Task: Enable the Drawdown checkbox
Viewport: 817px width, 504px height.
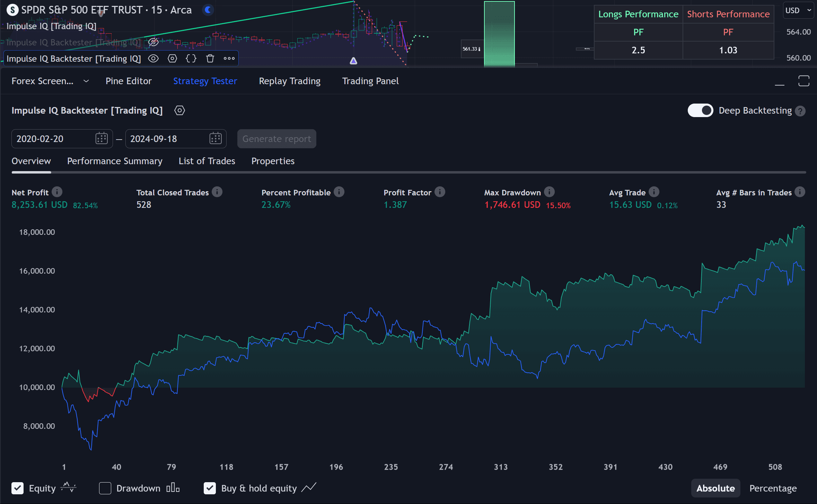Action: 105,488
